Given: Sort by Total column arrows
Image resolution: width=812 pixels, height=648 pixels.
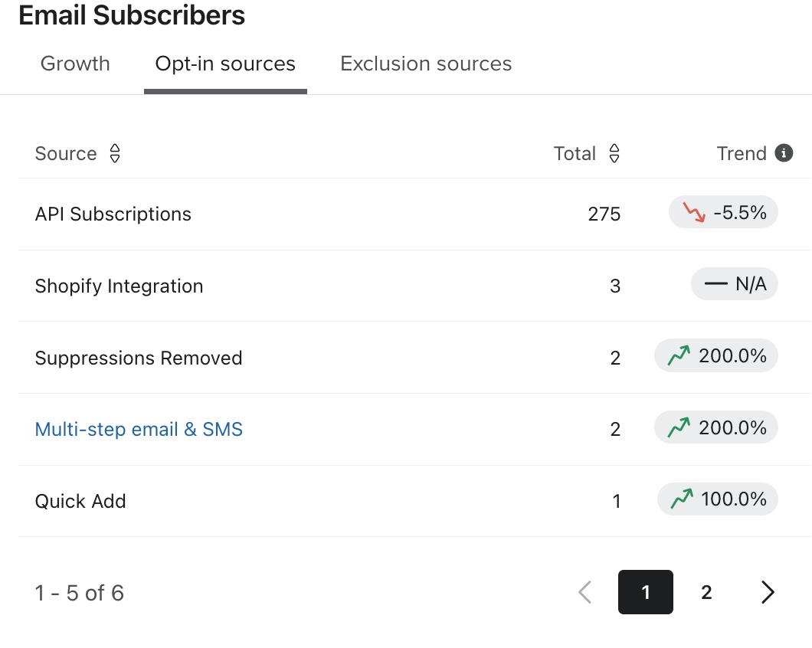Looking at the screenshot, I should click(x=614, y=154).
